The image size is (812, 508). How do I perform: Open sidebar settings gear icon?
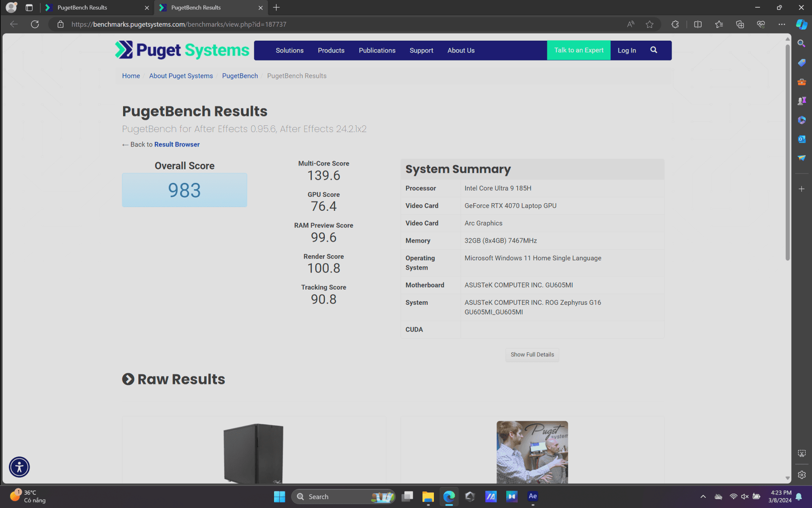[801, 475]
